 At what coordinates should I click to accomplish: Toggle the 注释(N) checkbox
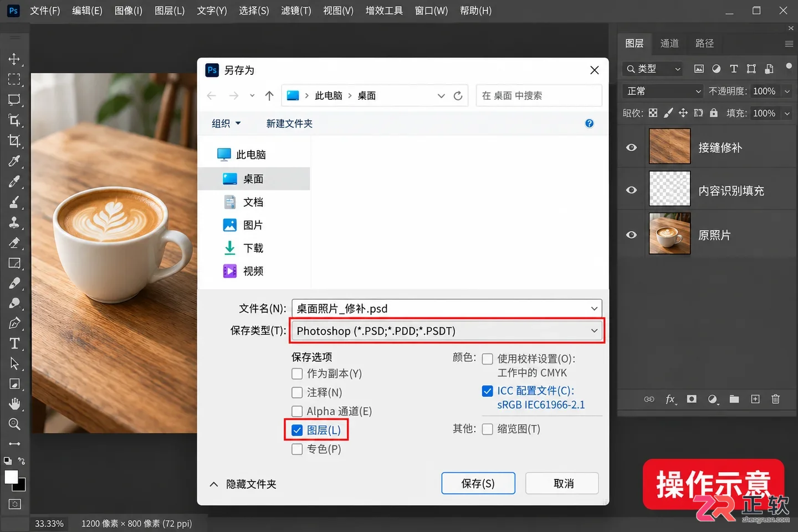coord(297,392)
